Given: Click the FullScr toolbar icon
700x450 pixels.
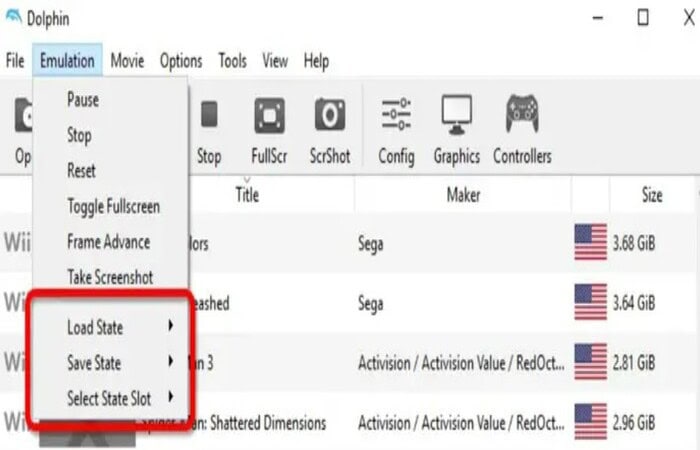Looking at the screenshot, I should coord(269,116).
